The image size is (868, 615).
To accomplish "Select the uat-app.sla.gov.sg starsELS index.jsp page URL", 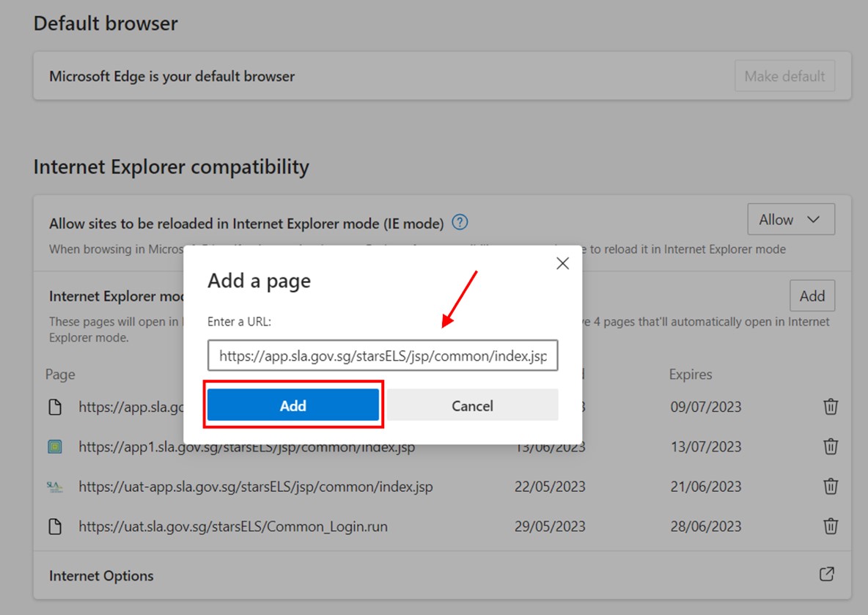I will click(256, 487).
